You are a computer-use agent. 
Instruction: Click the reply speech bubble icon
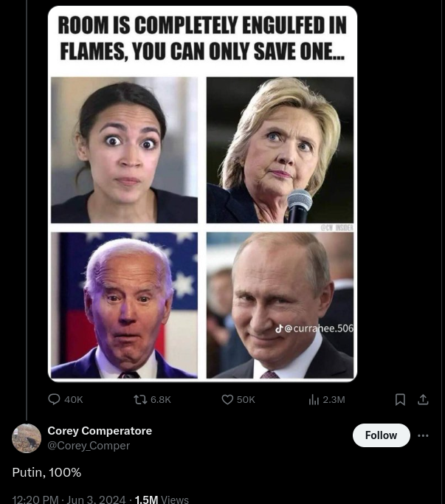54,399
